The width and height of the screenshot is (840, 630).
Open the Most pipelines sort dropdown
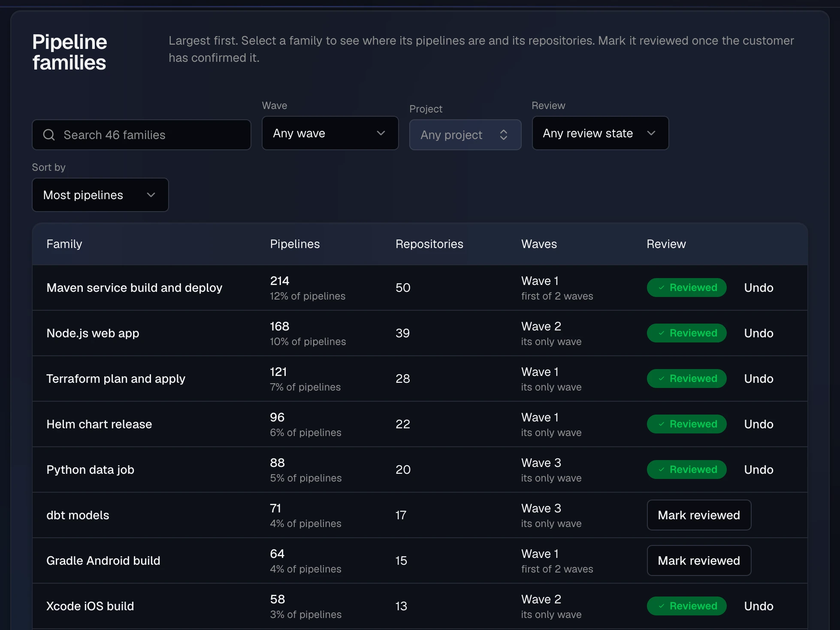point(100,195)
